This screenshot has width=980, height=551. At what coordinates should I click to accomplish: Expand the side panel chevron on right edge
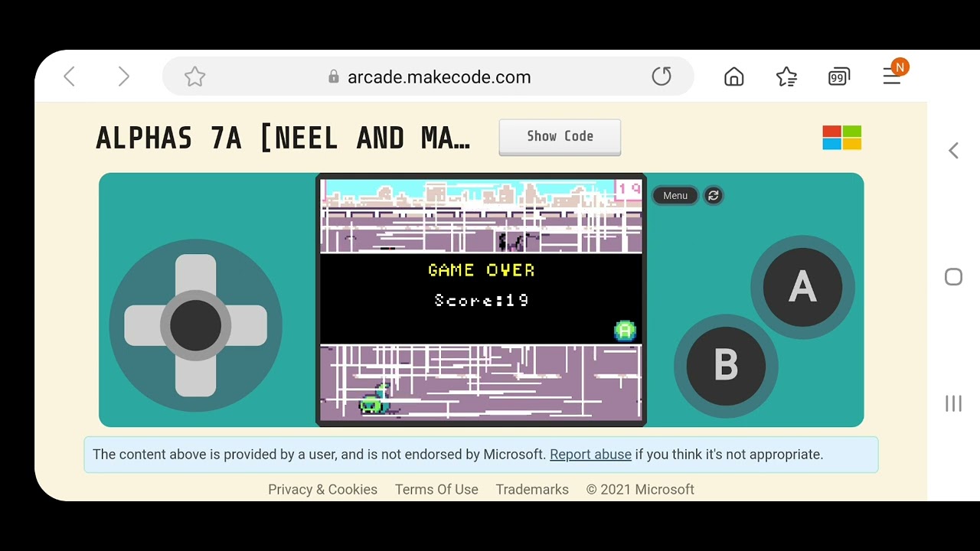click(953, 151)
